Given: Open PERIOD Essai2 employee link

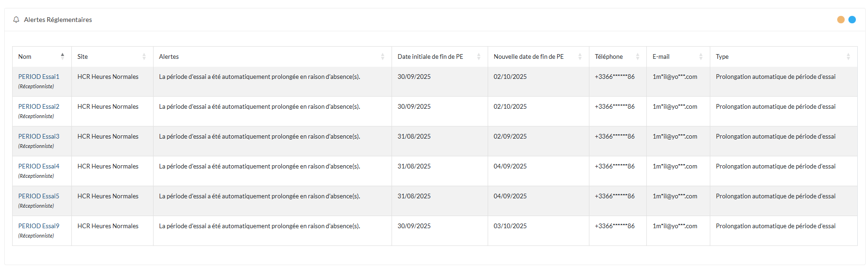Looking at the screenshot, I should click(x=39, y=106).
